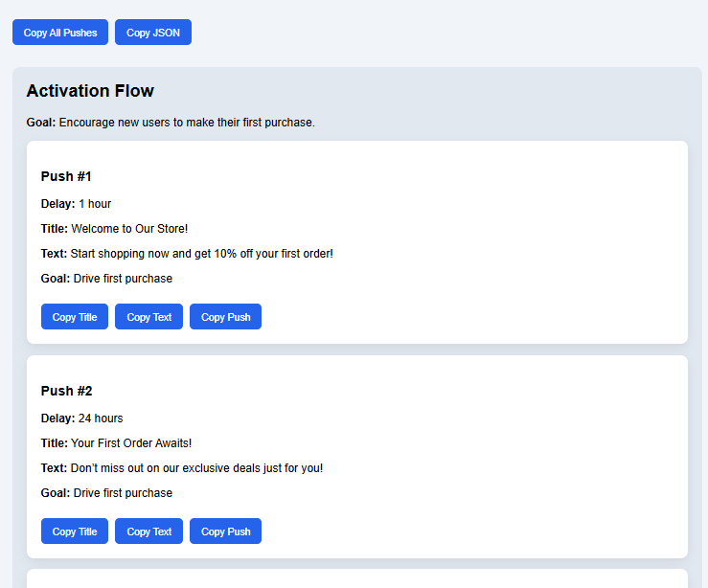
Task: Click the 'Don't miss out' message text
Action: [x=196, y=468]
